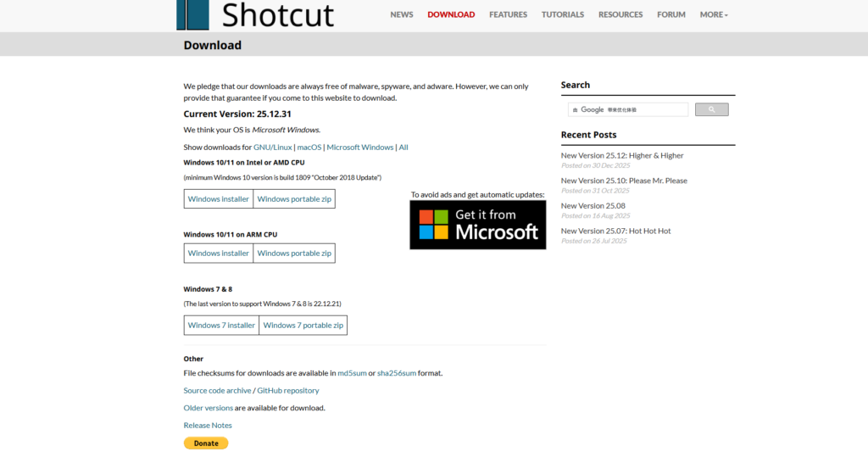
Task: Open the GitHub repository link
Action: [x=288, y=391]
